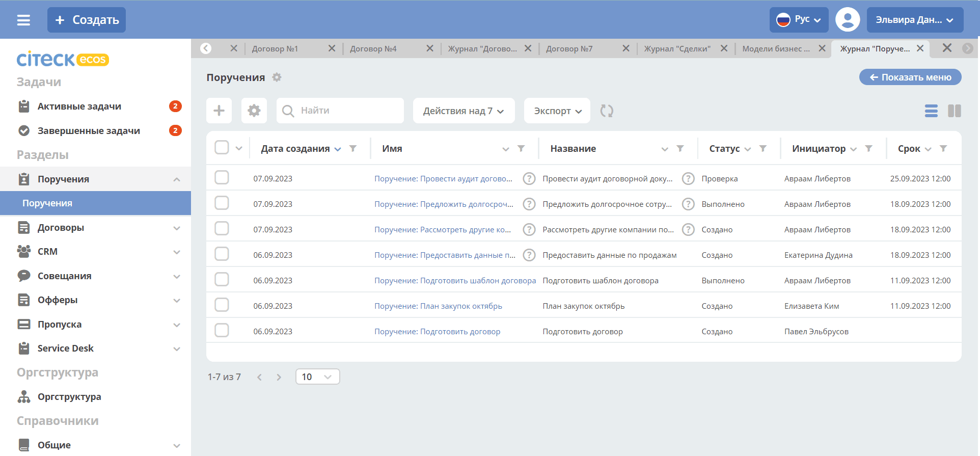Check row Провести аудит договорной
This screenshot has width=980, height=456.
(x=222, y=177)
